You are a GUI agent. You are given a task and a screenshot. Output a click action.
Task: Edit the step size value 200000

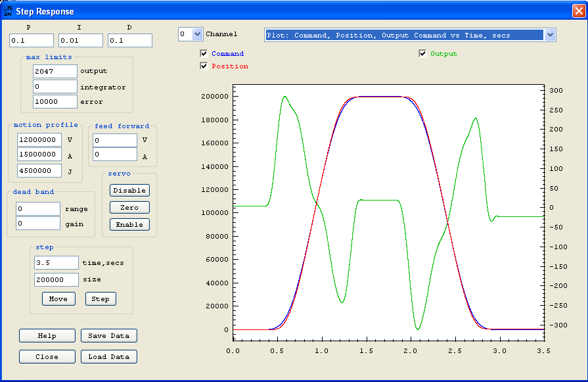(56, 279)
